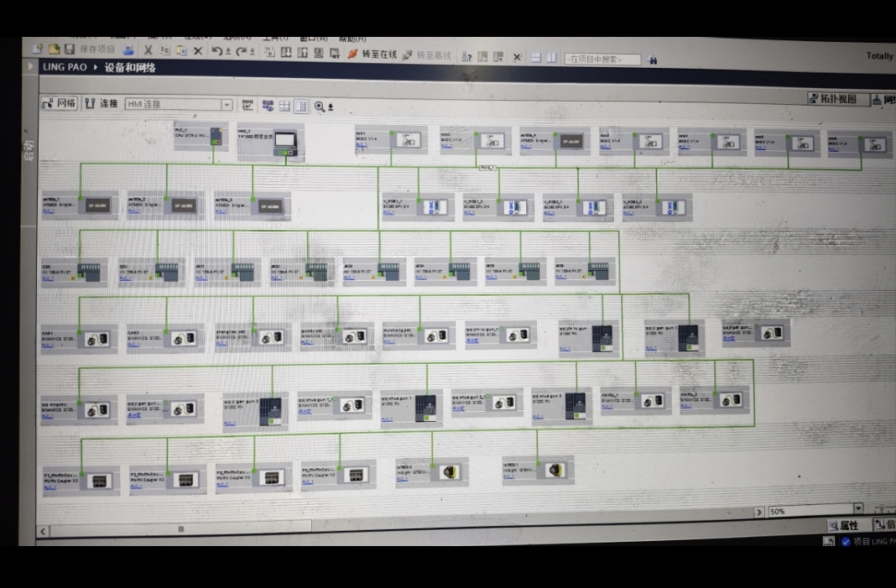Open the 50% zoom level dropdown
Image resolution: width=896 pixels, height=588 pixels.
coord(858,509)
